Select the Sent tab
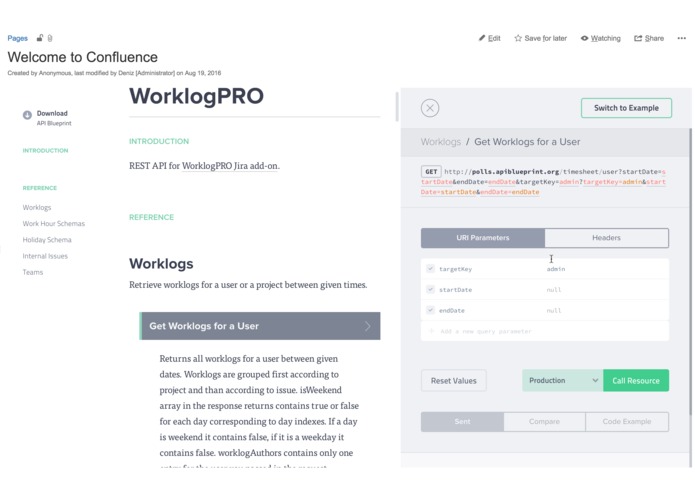 462,422
